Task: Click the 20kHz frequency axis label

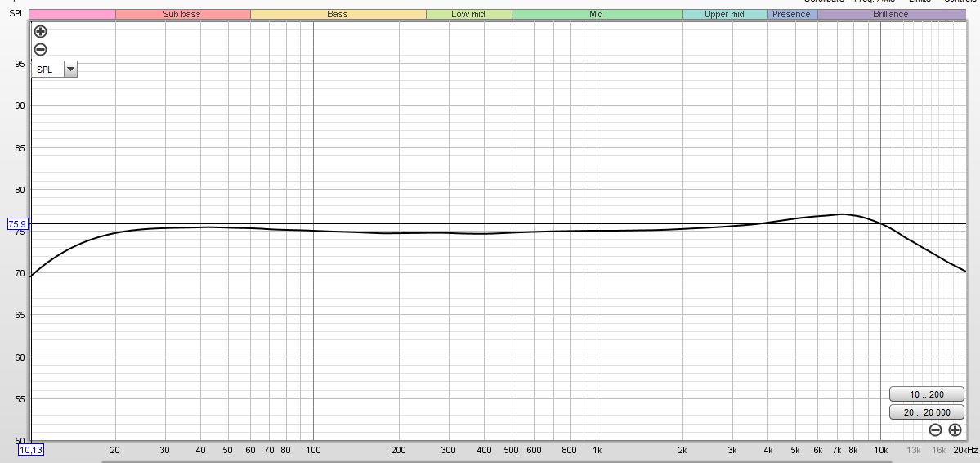Action: (x=965, y=450)
